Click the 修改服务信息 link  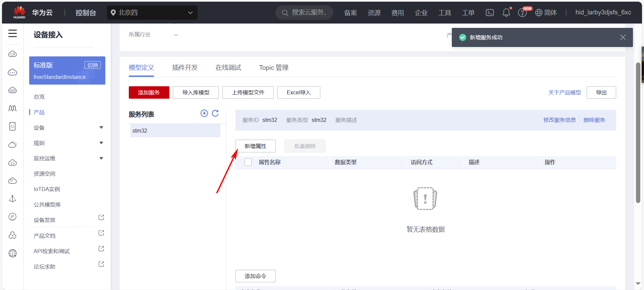[x=559, y=120]
